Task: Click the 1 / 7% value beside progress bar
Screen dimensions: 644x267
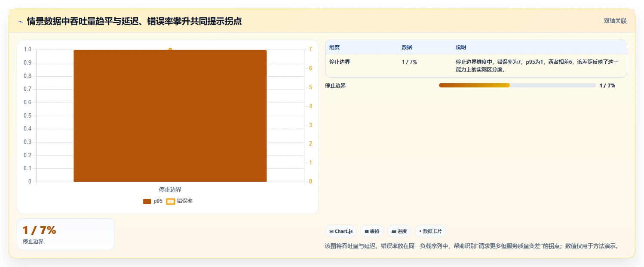Action: pyautogui.click(x=607, y=86)
